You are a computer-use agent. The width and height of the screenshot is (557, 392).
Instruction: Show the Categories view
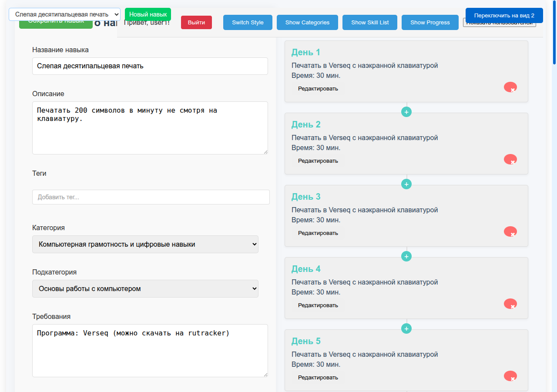tap(307, 23)
